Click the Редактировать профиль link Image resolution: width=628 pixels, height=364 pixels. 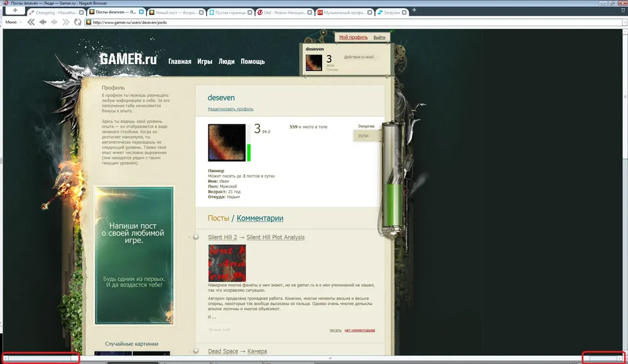pos(230,109)
